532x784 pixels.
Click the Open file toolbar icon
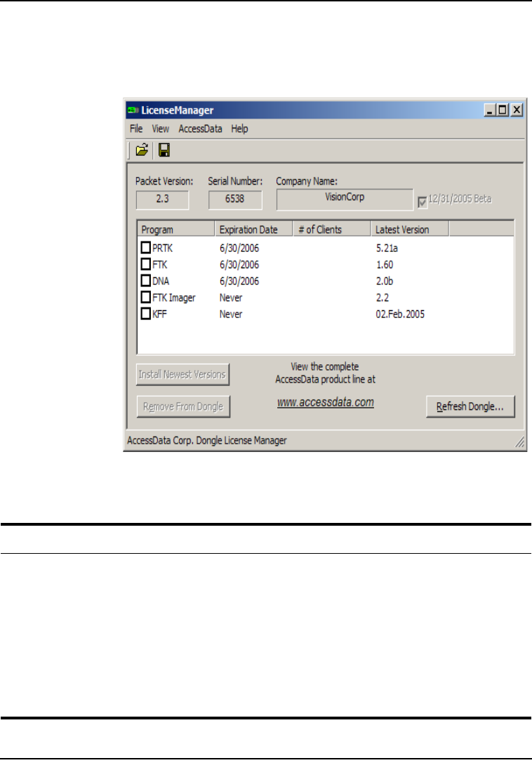point(142,150)
